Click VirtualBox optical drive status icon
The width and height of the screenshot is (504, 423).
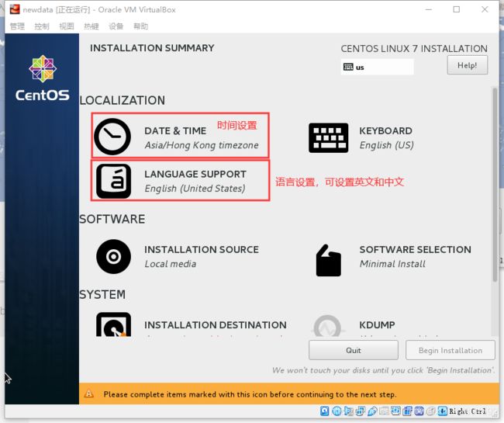coord(337,411)
